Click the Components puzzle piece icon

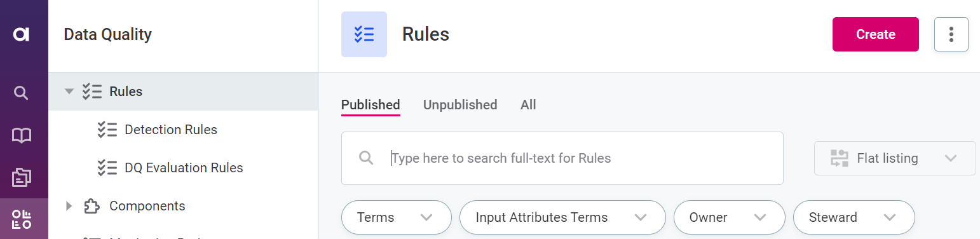point(92,206)
